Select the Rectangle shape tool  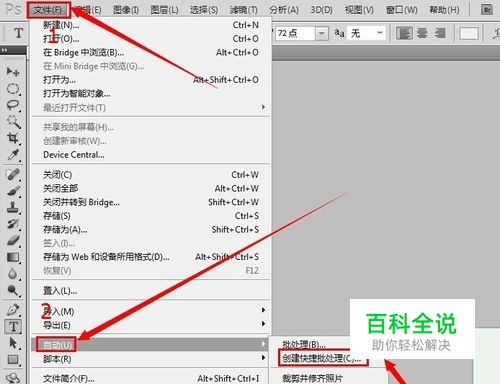tap(13, 360)
